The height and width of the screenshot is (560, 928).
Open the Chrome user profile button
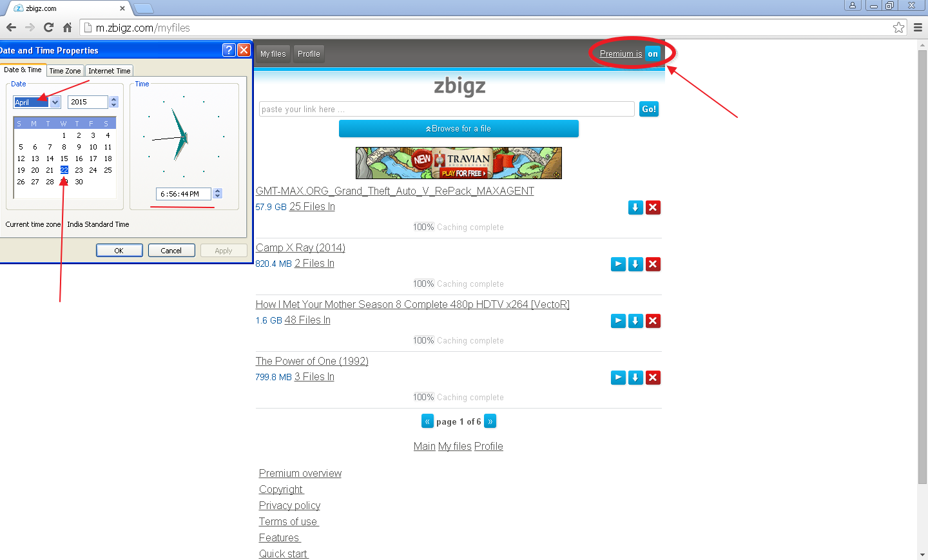tap(852, 5)
